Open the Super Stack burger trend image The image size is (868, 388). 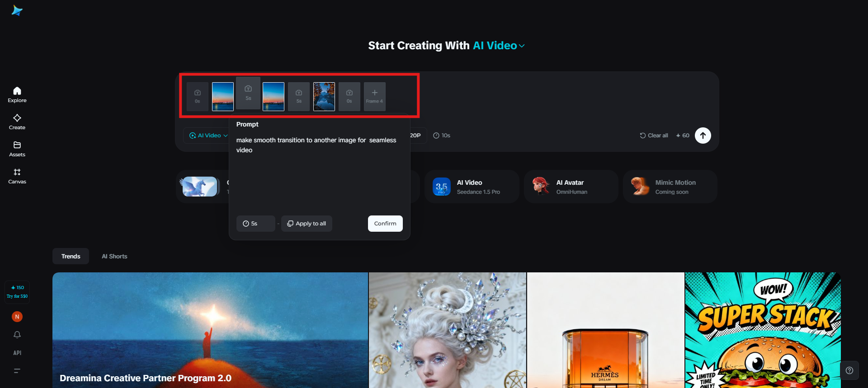pyautogui.click(x=763, y=330)
